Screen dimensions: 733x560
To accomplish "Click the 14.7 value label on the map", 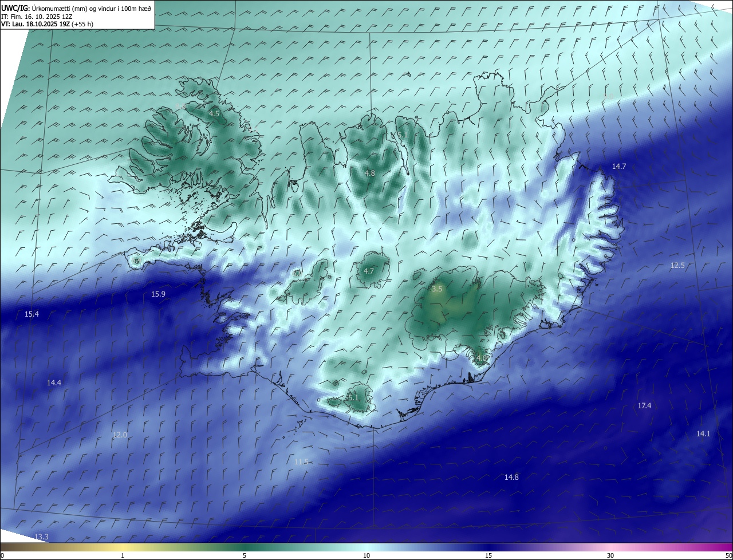I will point(619,166).
